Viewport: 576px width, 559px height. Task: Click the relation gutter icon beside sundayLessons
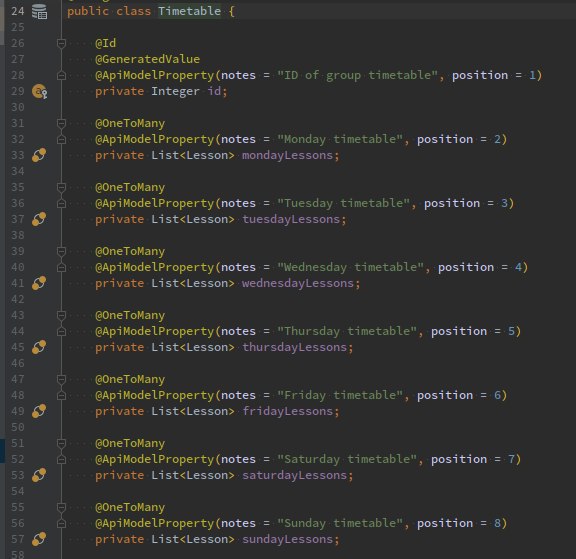coord(39,539)
